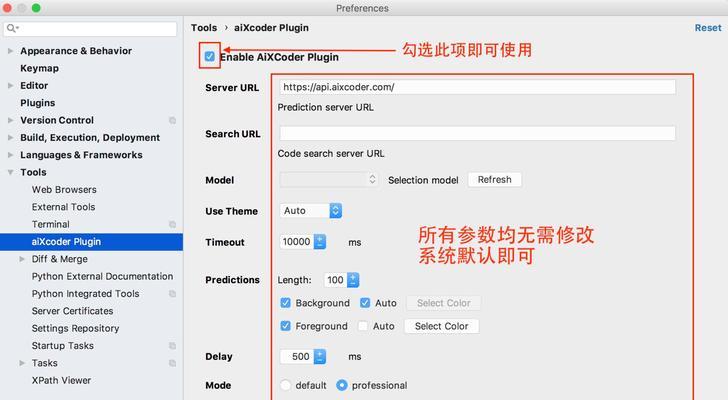
Task: Select XPath Viewer item
Action: (x=61, y=381)
